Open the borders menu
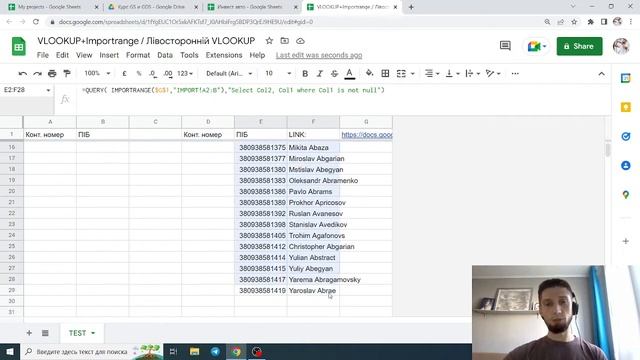Screen dimensions: 640x360 coord(385,73)
